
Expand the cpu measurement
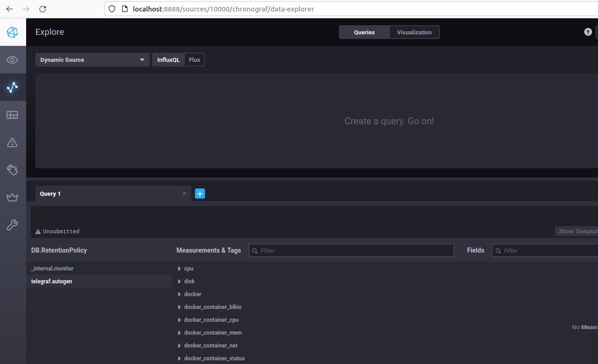188,268
